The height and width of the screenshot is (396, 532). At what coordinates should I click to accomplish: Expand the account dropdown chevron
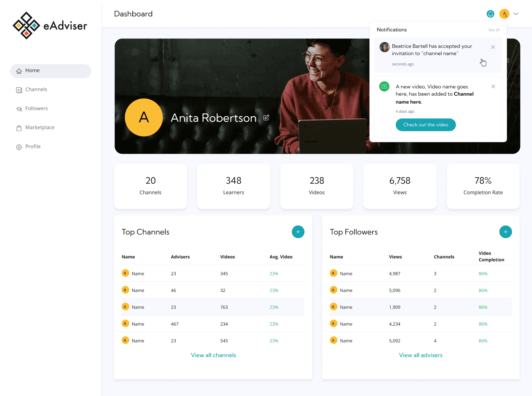516,14
